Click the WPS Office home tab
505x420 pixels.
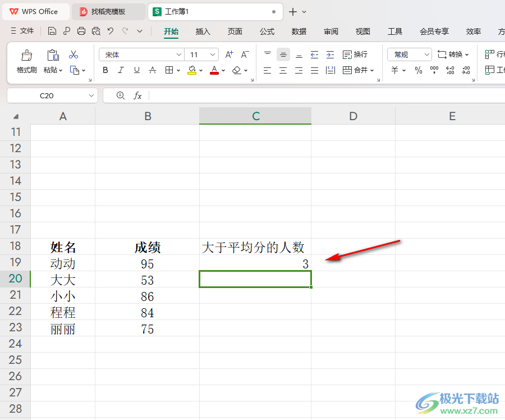click(x=36, y=12)
